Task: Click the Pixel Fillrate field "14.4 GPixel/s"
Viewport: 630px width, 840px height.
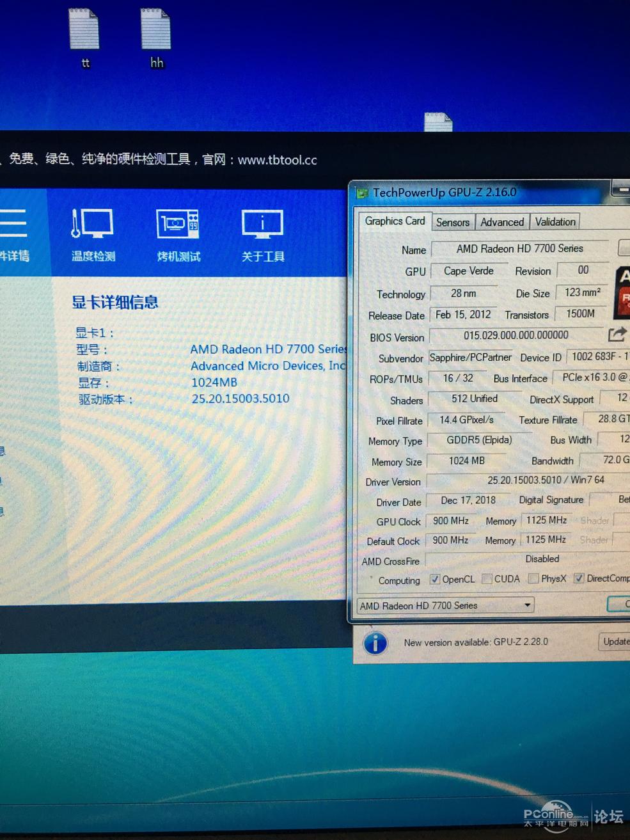Action: pos(466,420)
